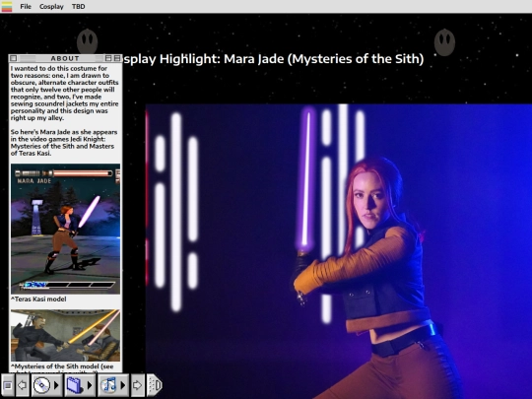This screenshot has width=532, height=399.
Task: Click the About window windowshade collapse box
Action: [x=117, y=58]
